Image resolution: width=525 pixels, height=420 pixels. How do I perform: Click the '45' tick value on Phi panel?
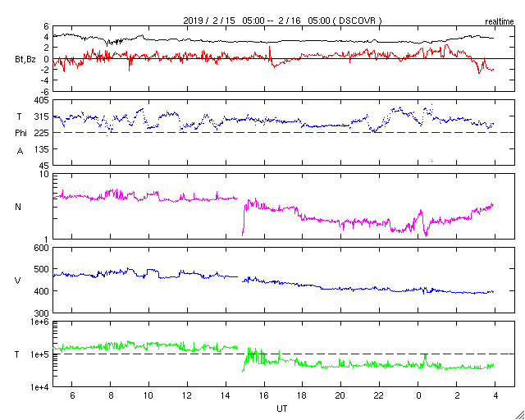pyautogui.click(x=44, y=166)
